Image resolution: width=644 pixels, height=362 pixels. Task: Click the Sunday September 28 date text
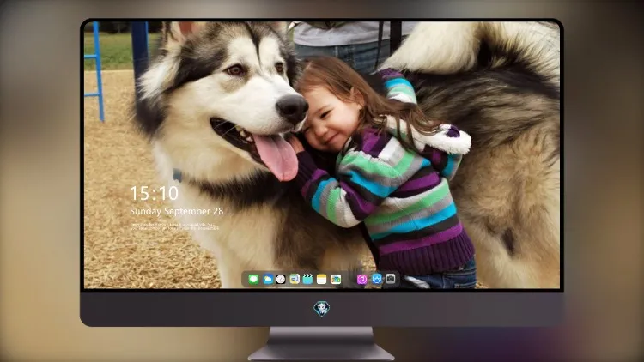click(x=177, y=211)
